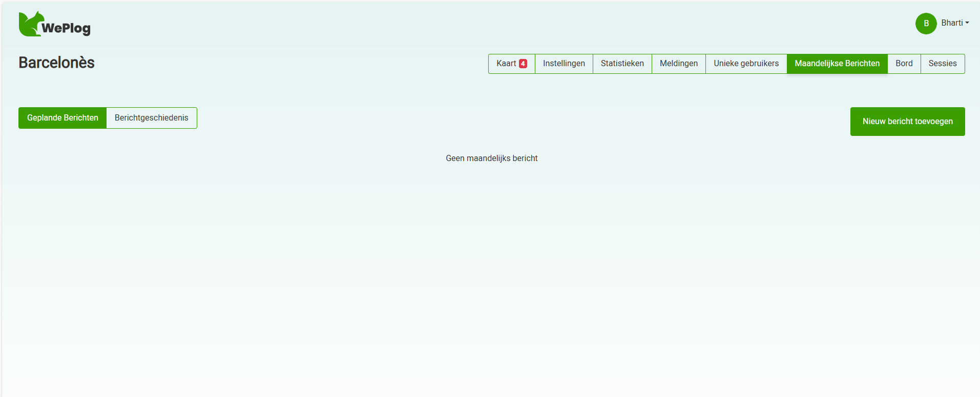Click the Geen maandelijks bericht text
Viewport: 980px width, 397px height.
tap(491, 158)
